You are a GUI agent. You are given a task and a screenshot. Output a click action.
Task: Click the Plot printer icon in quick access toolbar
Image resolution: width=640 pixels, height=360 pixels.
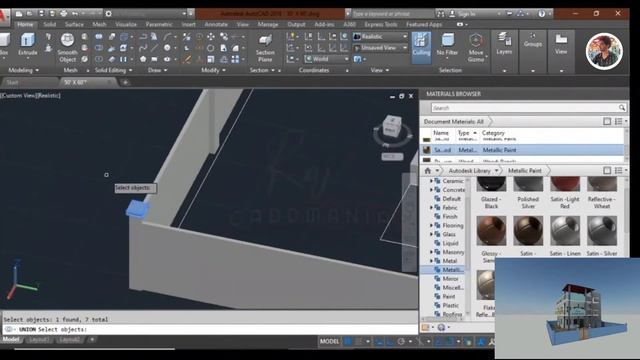64,13
